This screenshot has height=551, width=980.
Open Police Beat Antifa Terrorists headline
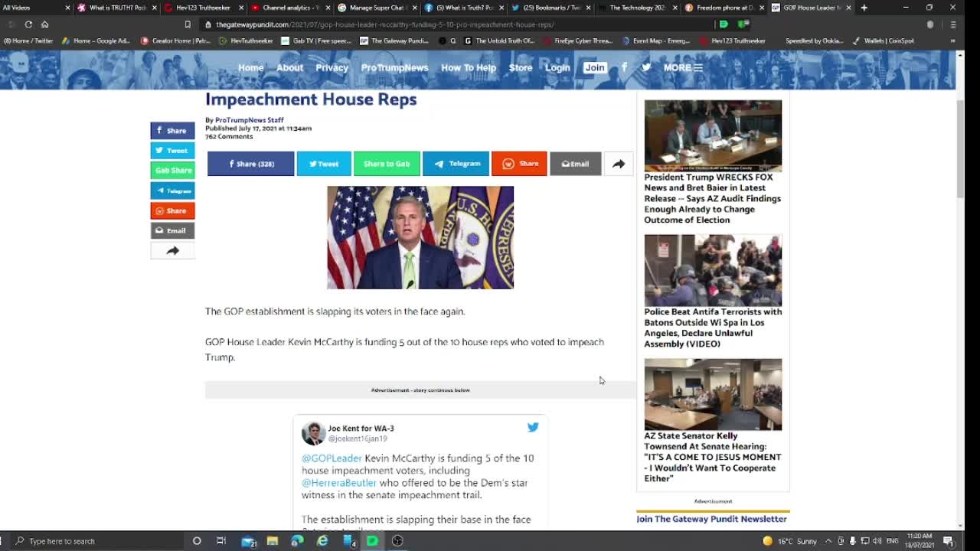point(713,328)
